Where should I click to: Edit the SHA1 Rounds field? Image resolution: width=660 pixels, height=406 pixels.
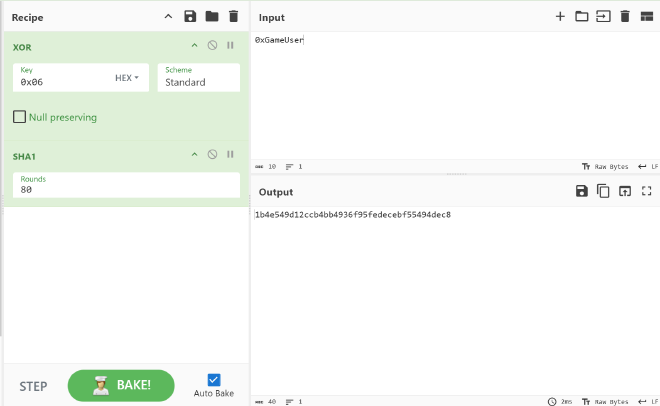pos(126,185)
